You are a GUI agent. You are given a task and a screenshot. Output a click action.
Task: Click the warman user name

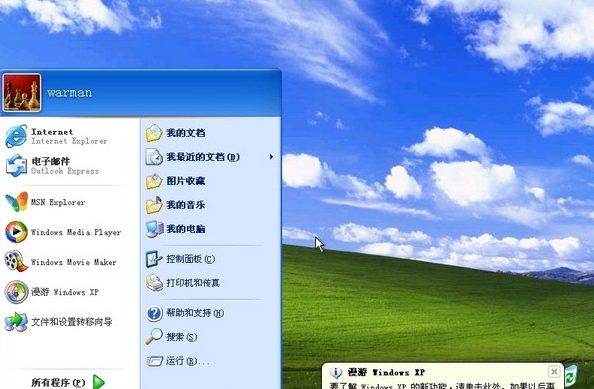(x=70, y=93)
